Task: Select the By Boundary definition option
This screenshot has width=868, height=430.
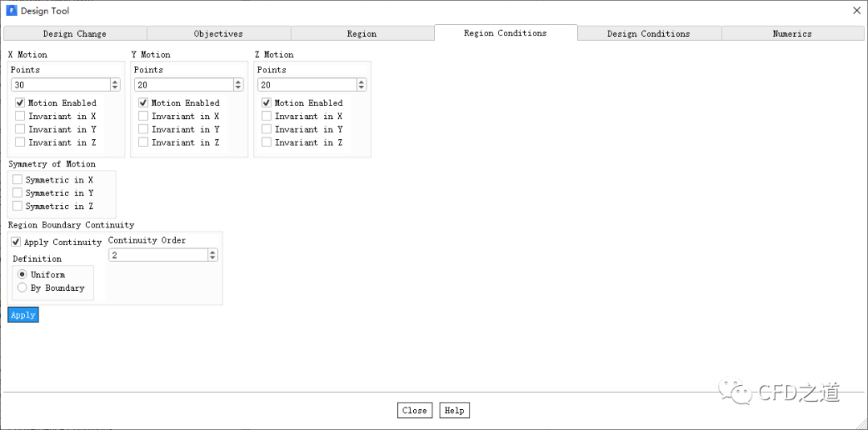Action: pos(23,288)
